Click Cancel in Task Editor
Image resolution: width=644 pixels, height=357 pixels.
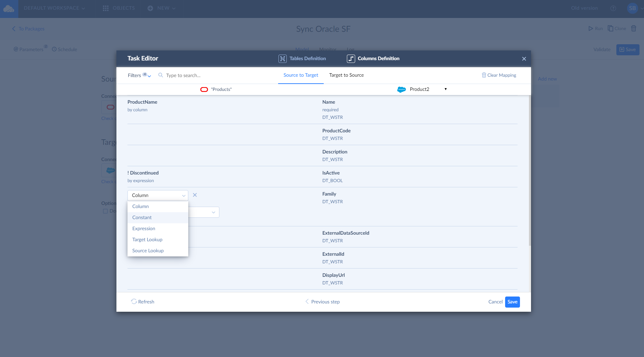tap(495, 302)
